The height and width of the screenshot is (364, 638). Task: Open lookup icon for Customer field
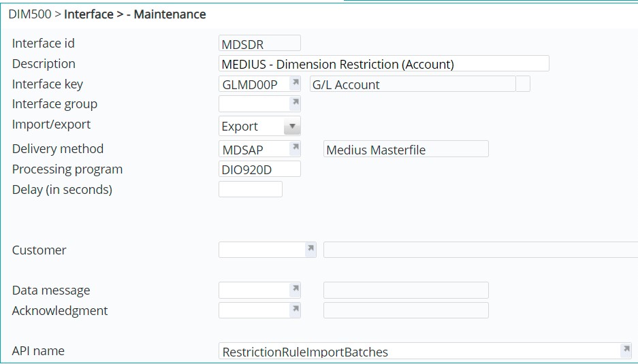coord(310,249)
